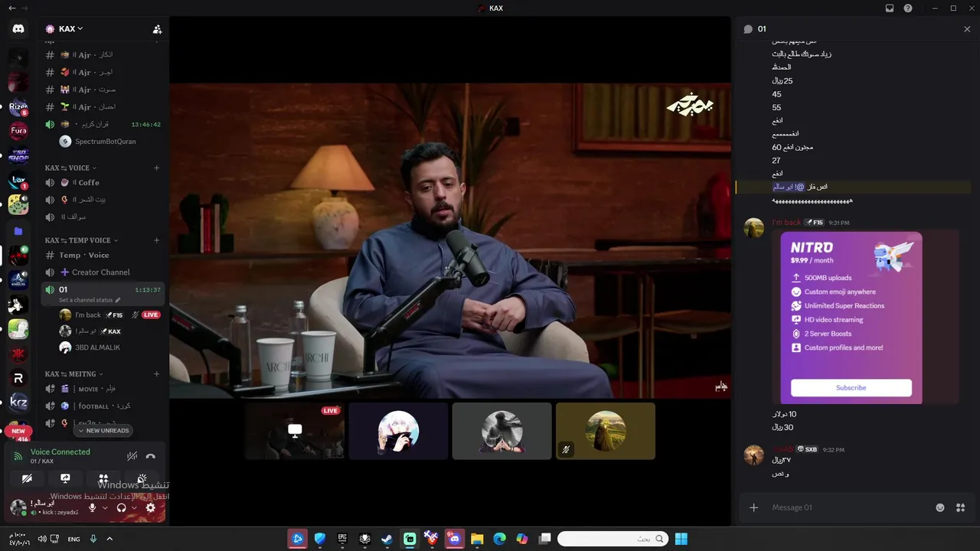Viewport: 980px width, 551px height.
Task: Open User Settings gear
Action: pos(151,507)
